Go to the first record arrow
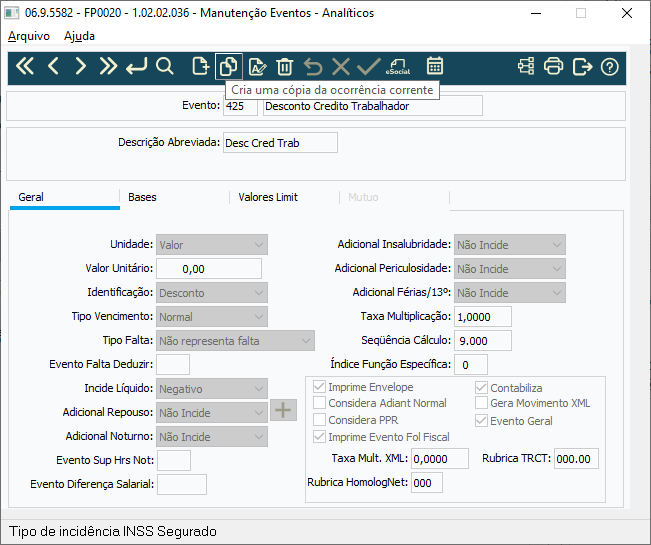This screenshot has width=651, height=545. (26, 67)
